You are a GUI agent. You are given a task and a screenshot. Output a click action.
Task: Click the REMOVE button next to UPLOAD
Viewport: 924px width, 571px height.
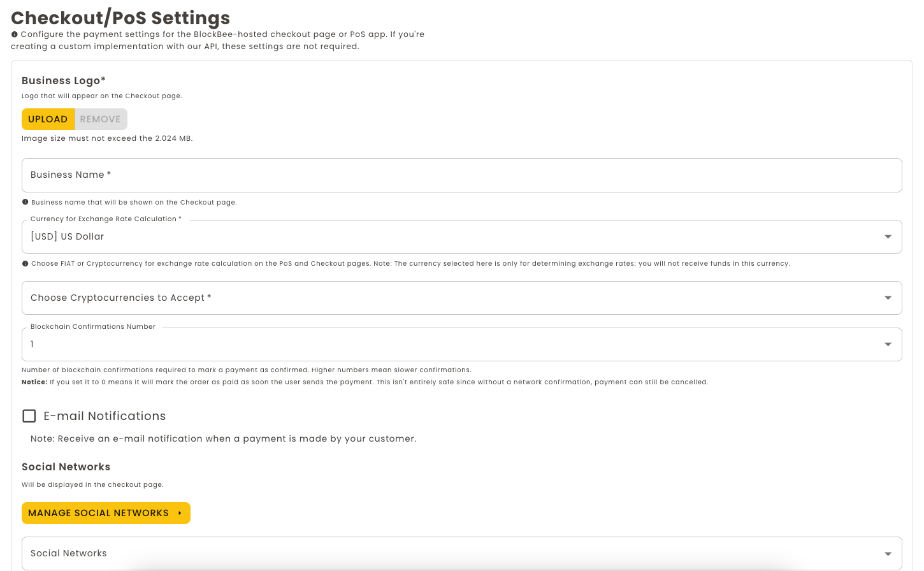[100, 119]
